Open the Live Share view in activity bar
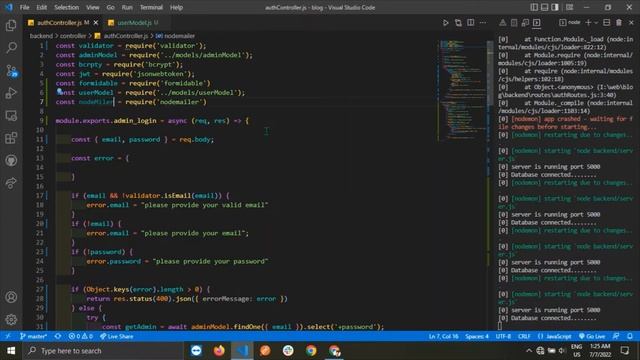The width and height of the screenshot is (640, 360). click(x=11, y=183)
